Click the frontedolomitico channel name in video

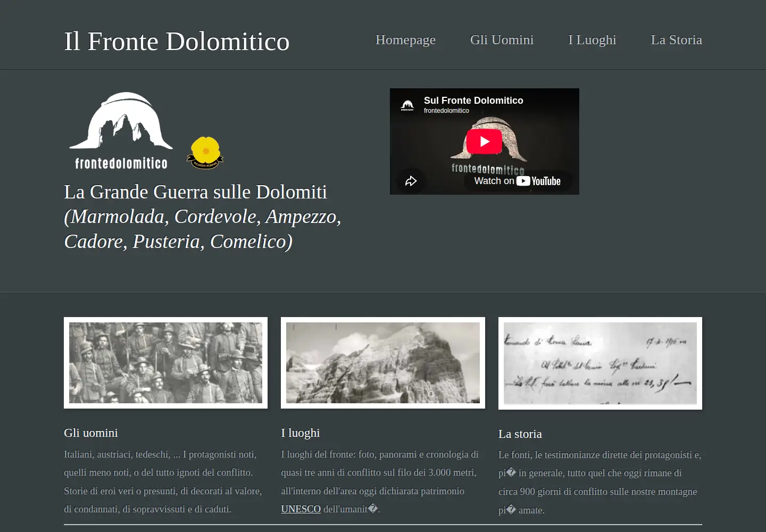(x=446, y=111)
